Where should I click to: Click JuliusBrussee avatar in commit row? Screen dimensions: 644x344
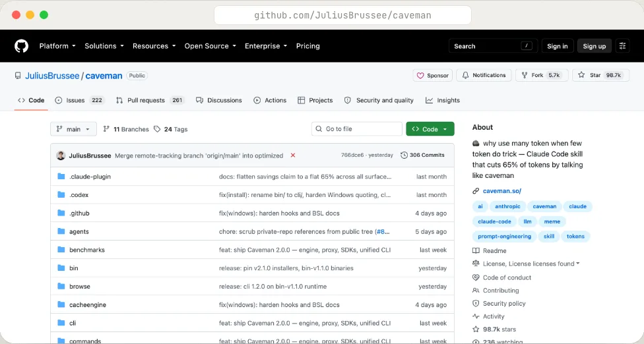[61, 156]
